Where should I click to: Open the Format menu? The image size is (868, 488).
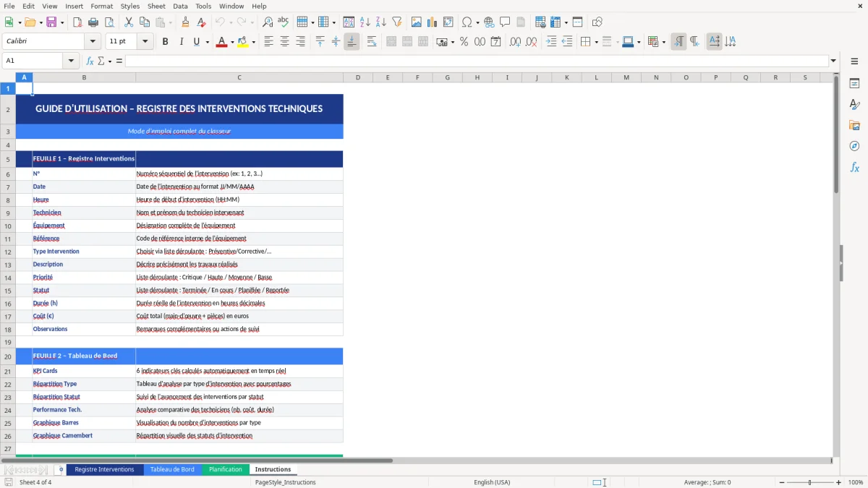[x=101, y=6]
